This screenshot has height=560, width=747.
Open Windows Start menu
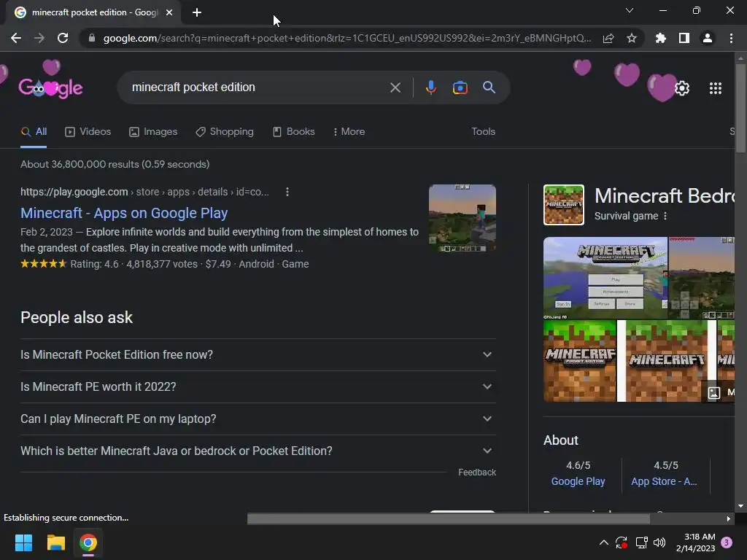tap(23, 542)
